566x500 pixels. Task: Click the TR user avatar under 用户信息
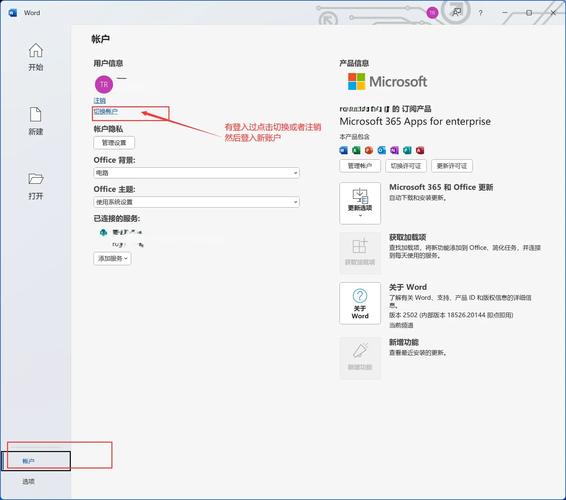point(104,84)
